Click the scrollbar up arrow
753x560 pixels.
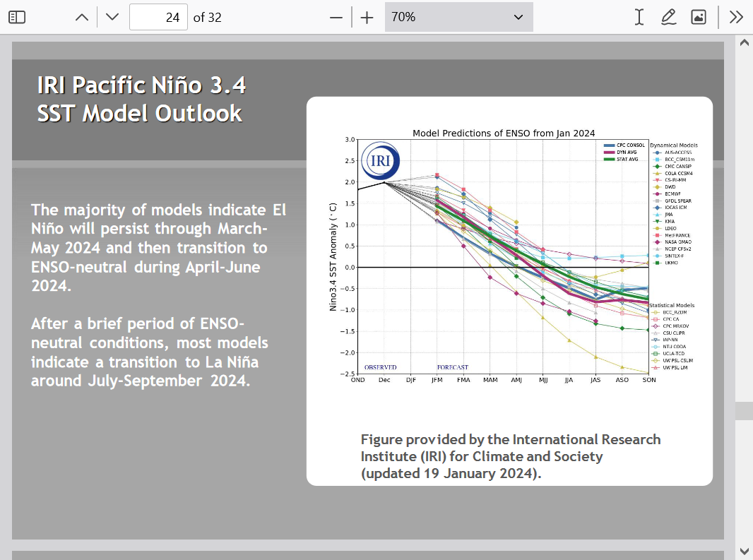tap(745, 42)
